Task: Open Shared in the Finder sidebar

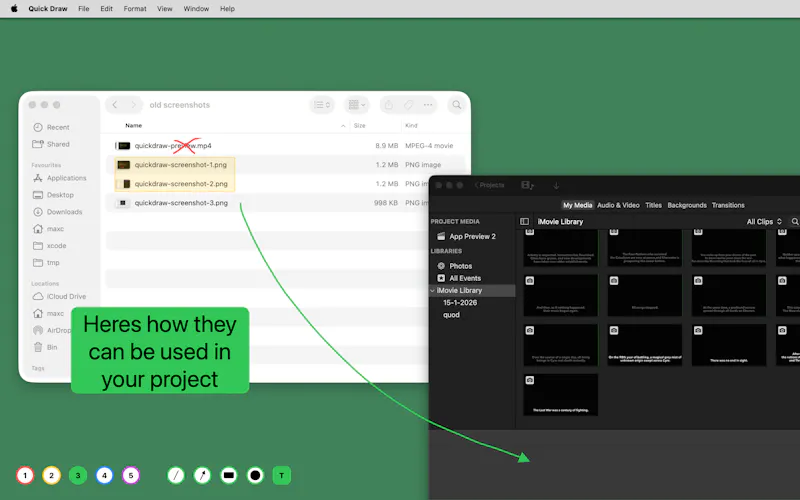Action: pos(51,144)
